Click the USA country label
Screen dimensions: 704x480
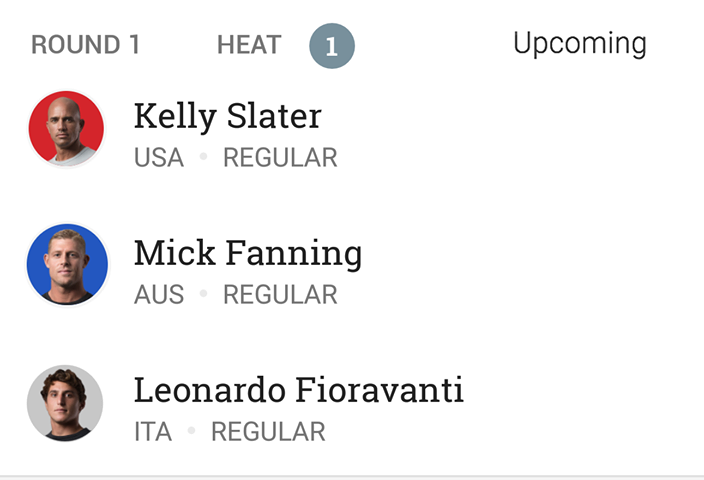159,158
